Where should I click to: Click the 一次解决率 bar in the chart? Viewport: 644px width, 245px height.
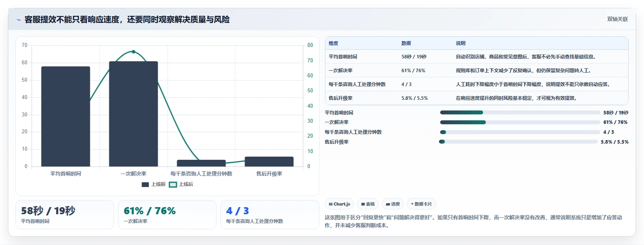[133, 114]
